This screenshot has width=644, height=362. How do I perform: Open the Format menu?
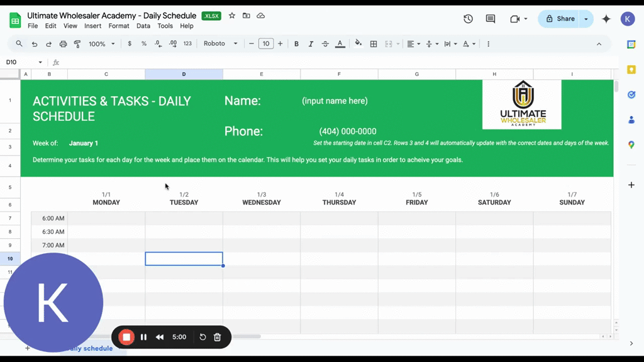119,26
